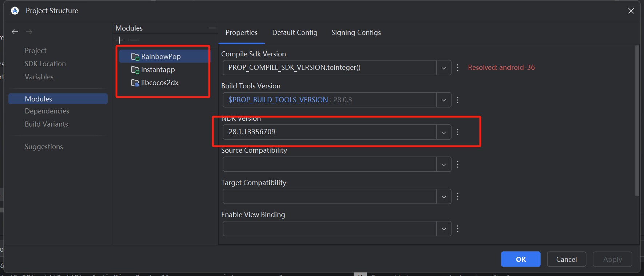
Task: Open more options for Source Compatibility
Action: (458, 164)
